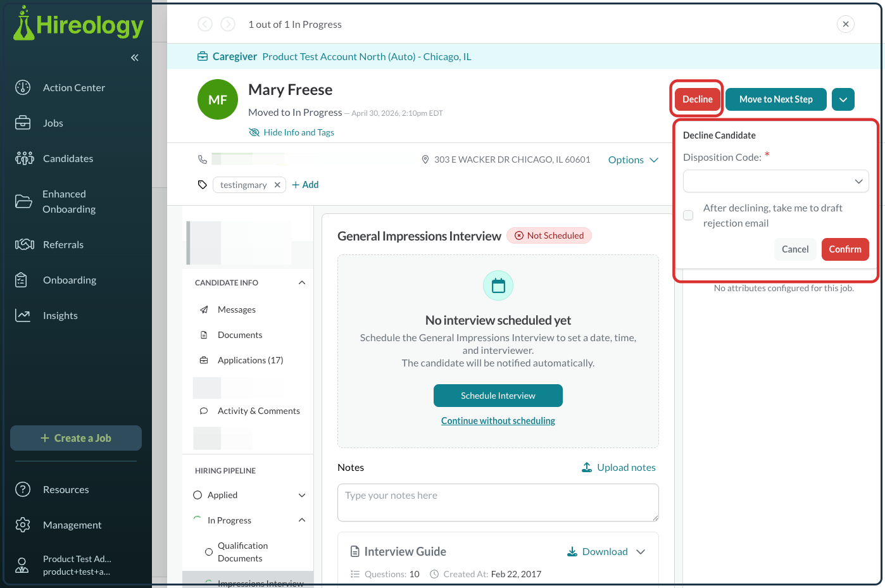Click the Jobs briefcase icon

23,123
